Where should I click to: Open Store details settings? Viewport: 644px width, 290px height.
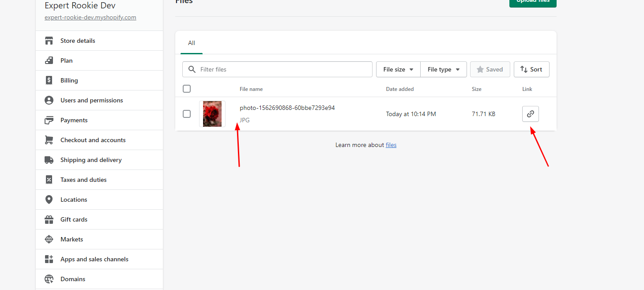pos(99,41)
